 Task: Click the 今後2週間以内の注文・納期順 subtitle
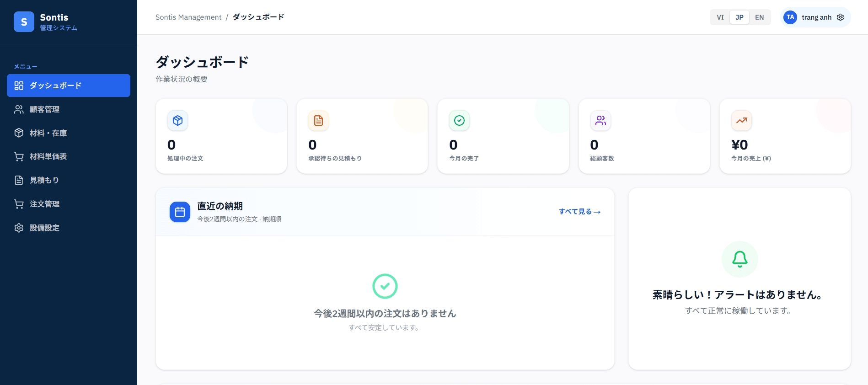tap(239, 219)
